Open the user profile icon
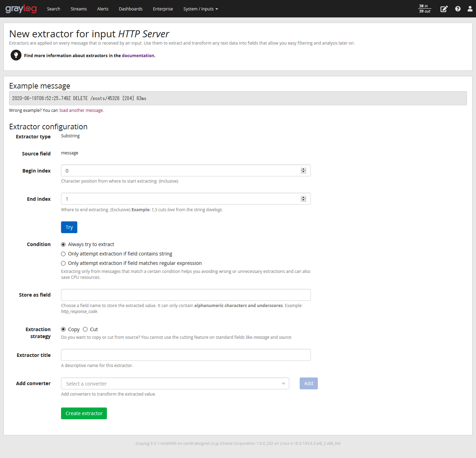This screenshot has width=476, height=458. pos(470,9)
